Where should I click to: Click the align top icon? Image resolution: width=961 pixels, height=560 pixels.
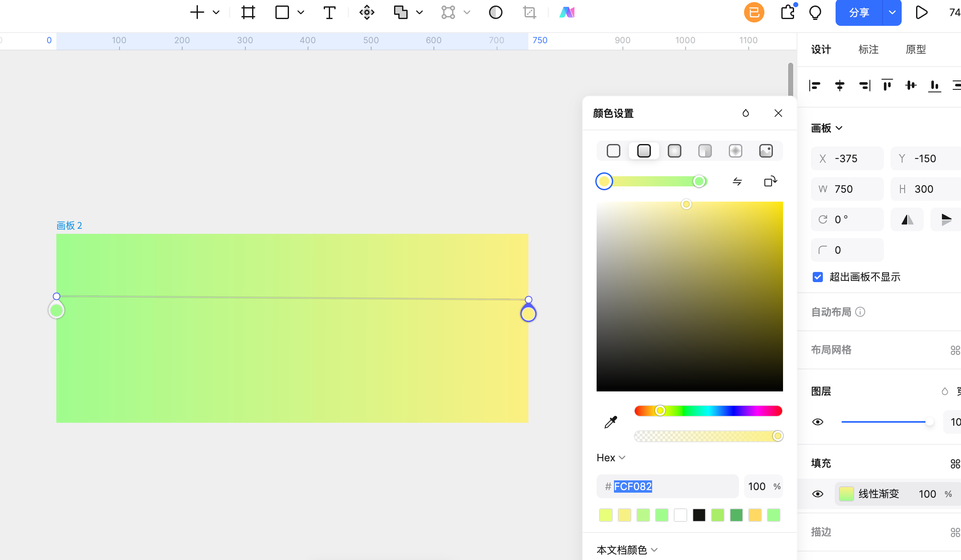[x=887, y=86]
